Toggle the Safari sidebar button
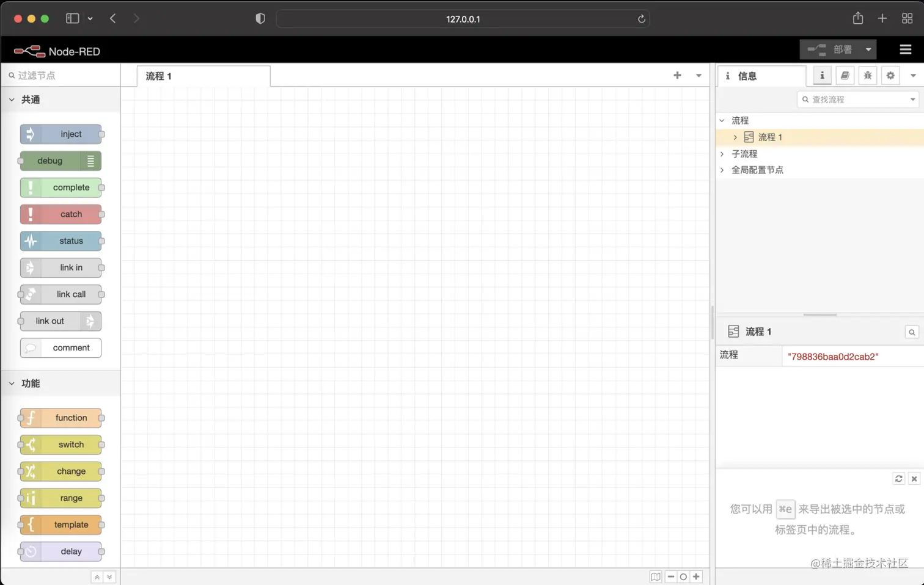This screenshot has height=585, width=924. click(x=72, y=19)
